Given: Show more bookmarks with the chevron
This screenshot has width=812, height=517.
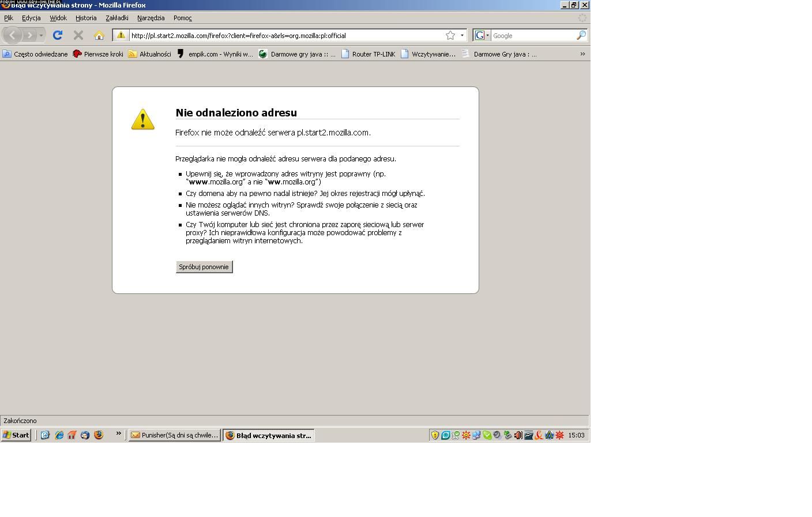Looking at the screenshot, I should point(582,54).
